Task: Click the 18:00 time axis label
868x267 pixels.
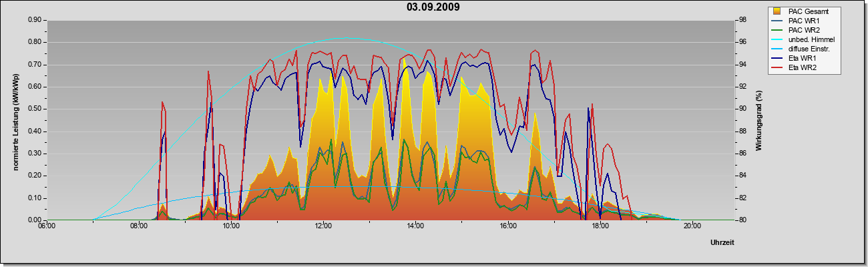Action: [600, 225]
